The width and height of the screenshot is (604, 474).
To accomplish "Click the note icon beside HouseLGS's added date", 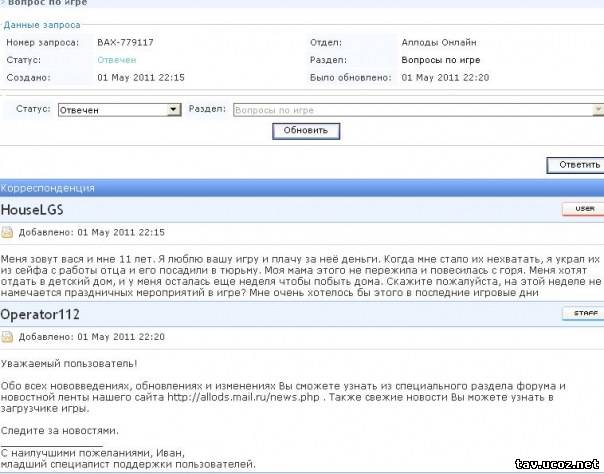I will point(8,233).
